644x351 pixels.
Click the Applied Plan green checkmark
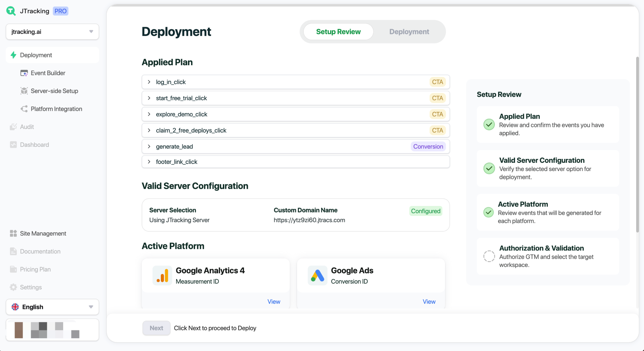(489, 124)
